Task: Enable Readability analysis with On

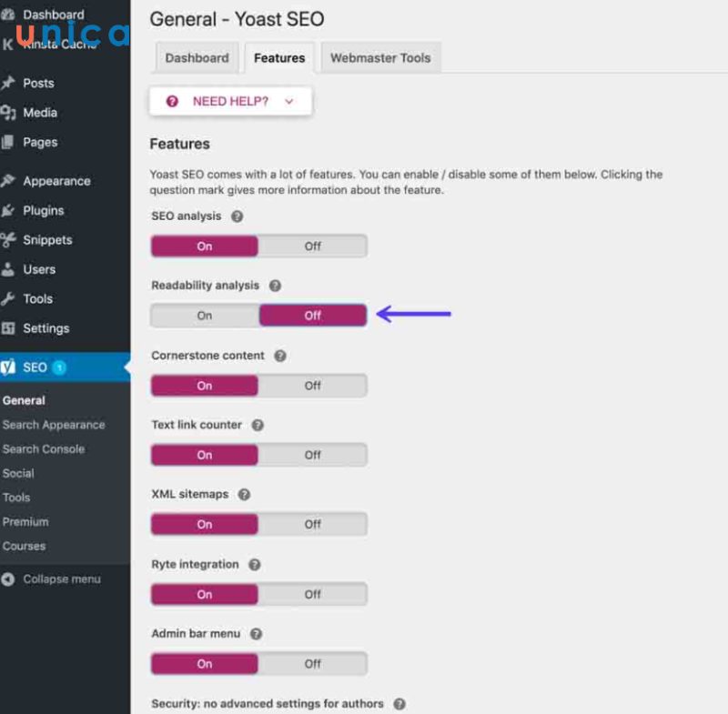Action: (x=205, y=316)
